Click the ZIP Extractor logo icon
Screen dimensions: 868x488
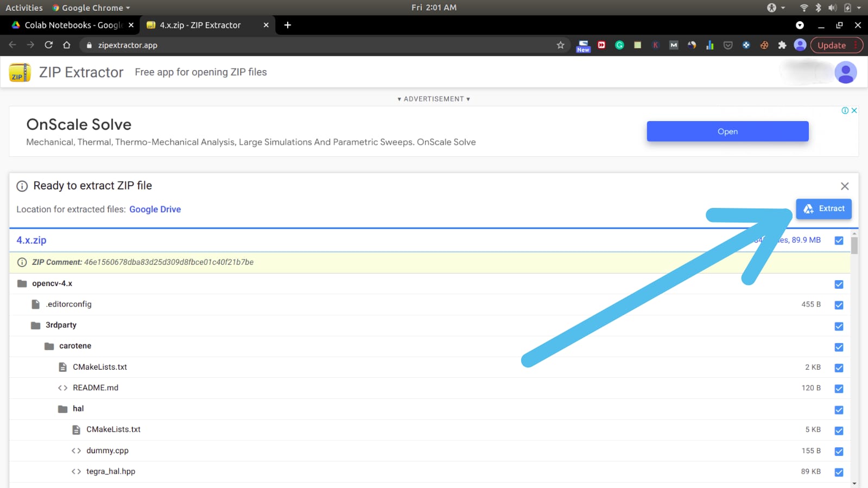click(x=20, y=72)
